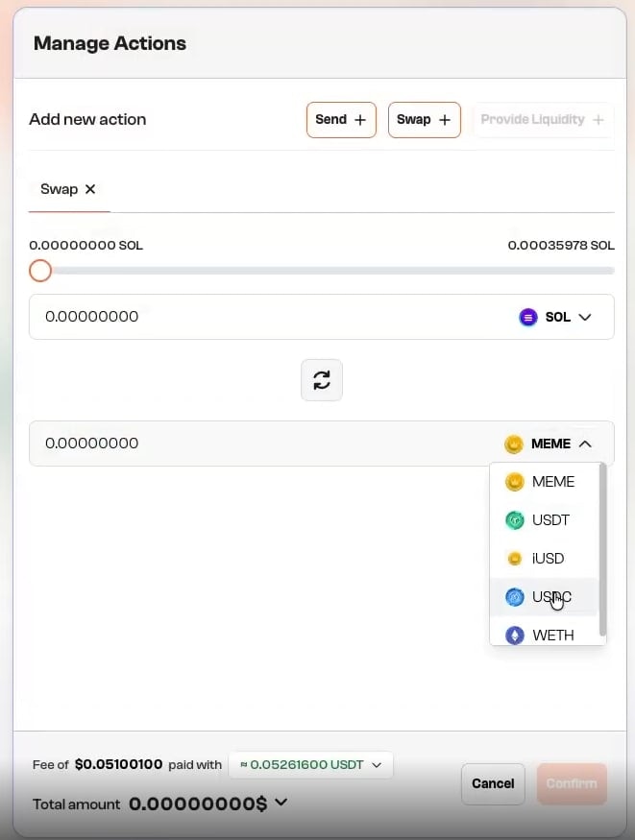Click the USDT coin icon in the list
Image resolution: width=635 pixels, height=840 pixels.
point(515,519)
